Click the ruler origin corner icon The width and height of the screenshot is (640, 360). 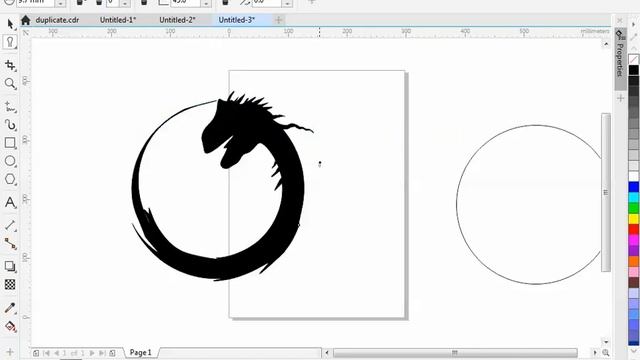(26, 32)
